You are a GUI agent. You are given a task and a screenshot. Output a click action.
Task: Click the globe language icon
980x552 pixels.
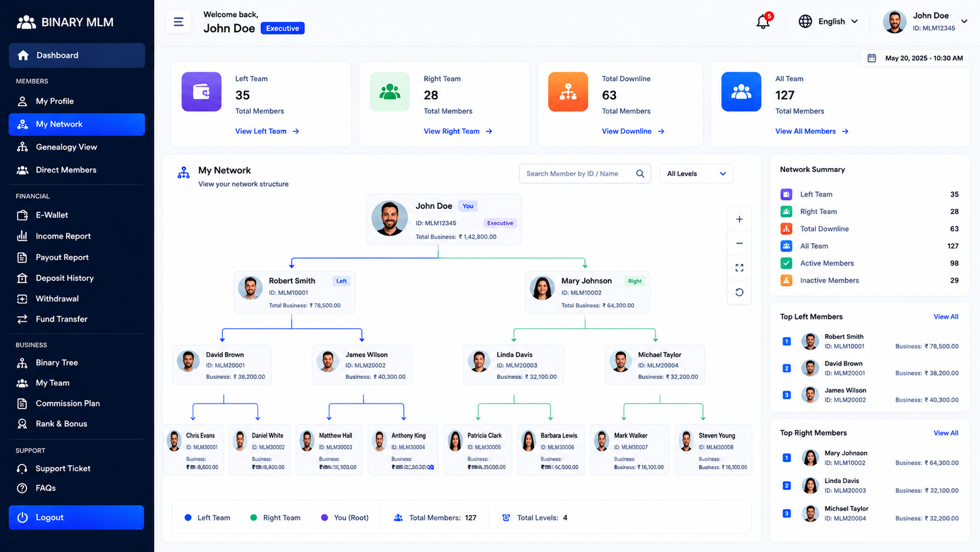click(x=805, y=21)
